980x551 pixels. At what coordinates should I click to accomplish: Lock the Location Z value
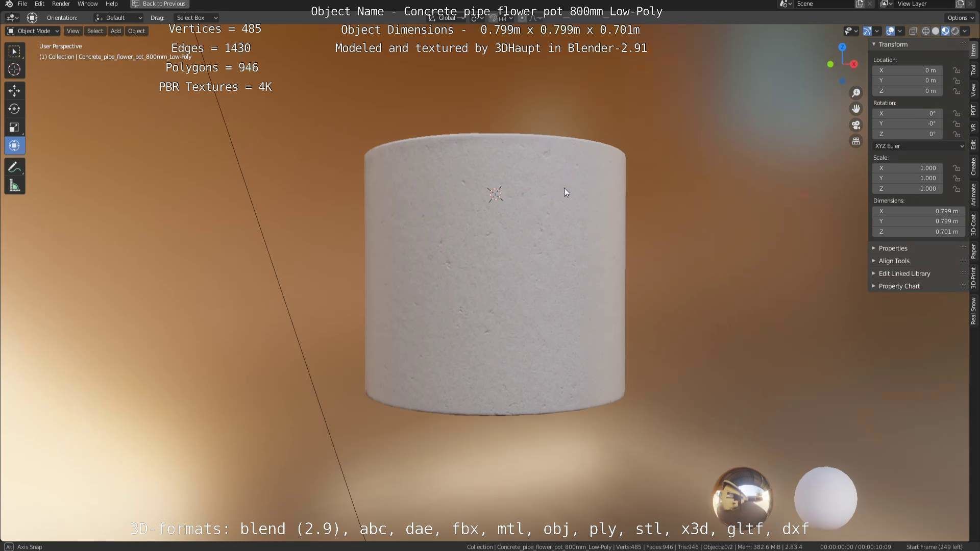click(x=957, y=91)
